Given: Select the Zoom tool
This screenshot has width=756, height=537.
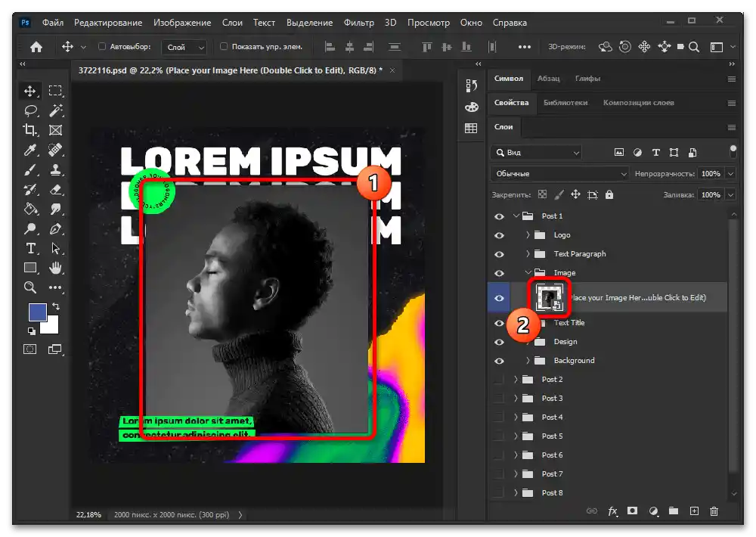Looking at the screenshot, I should point(30,287).
